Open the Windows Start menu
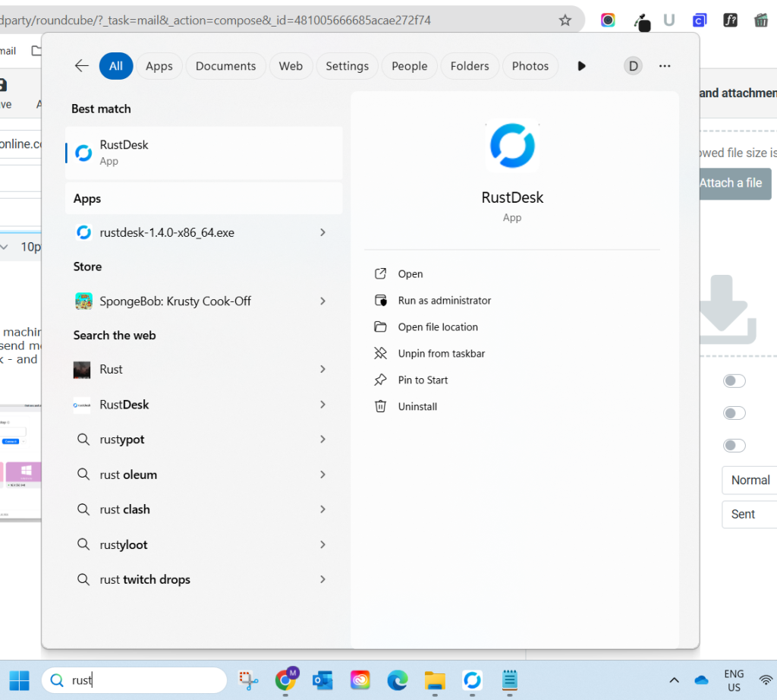 pyautogui.click(x=19, y=680)
